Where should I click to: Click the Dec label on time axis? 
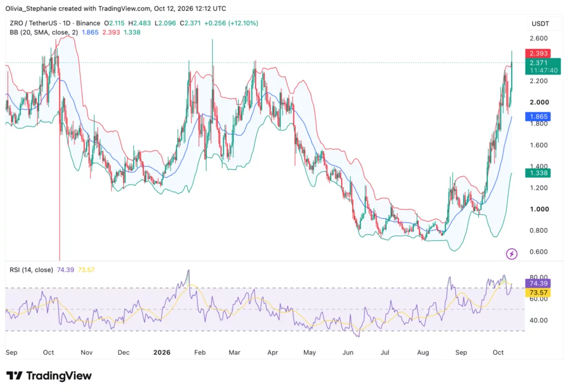[123, 353]
